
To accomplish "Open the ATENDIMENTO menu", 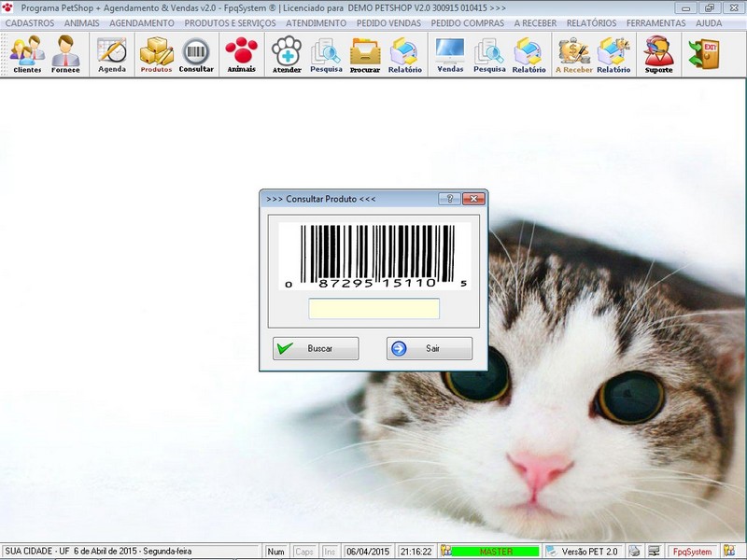I will [x=316, y=22].
